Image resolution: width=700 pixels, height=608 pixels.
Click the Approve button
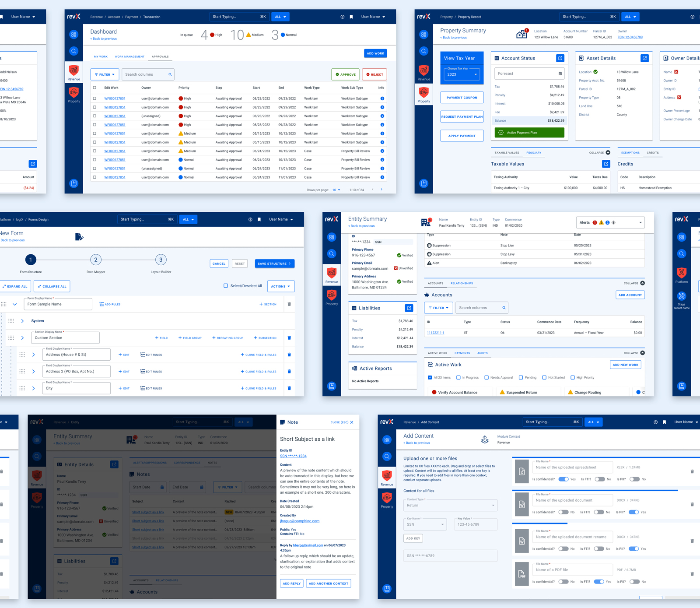tap(346, 74)
